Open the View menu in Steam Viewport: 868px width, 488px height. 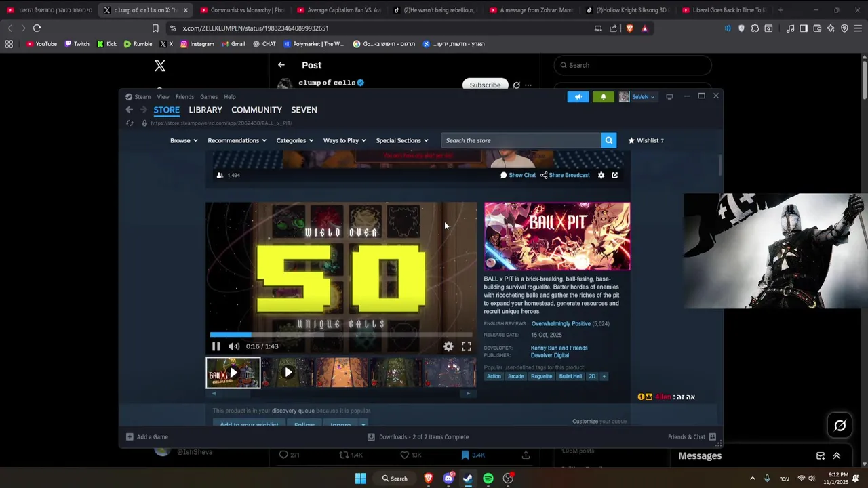click(x=163, y=97)
